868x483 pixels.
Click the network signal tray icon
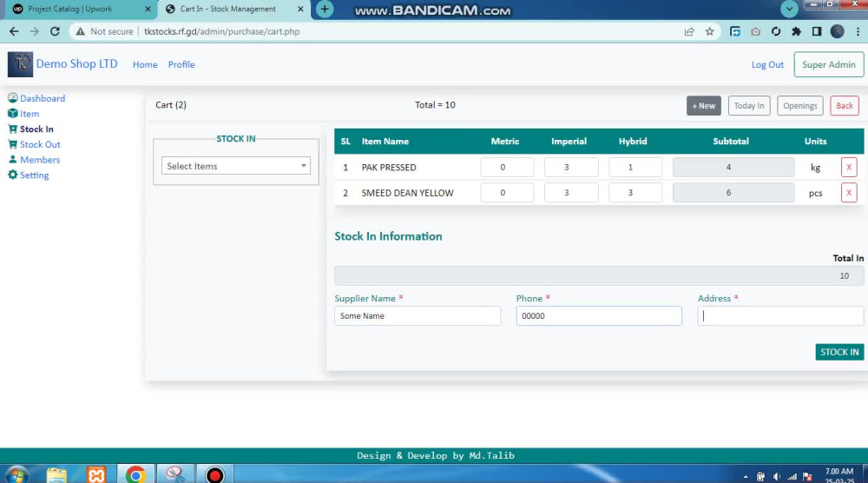coord(792,477)
